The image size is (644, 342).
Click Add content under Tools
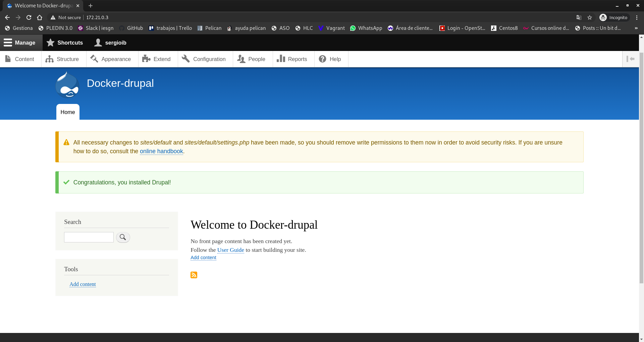[x=83, y=284]
